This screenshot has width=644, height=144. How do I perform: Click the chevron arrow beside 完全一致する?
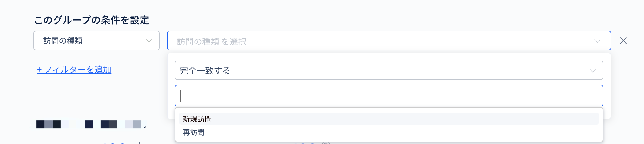click(x=592, y=70)
